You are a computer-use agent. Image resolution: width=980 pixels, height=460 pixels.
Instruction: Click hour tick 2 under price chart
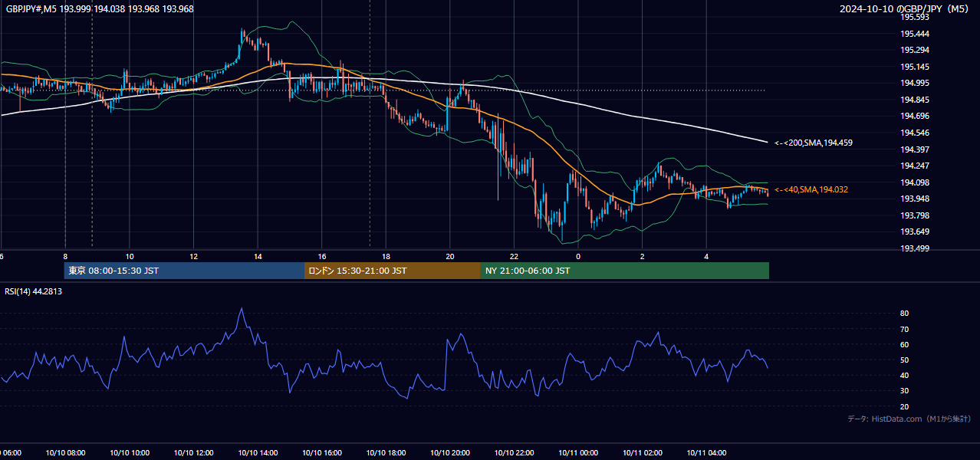coord(643,256)
